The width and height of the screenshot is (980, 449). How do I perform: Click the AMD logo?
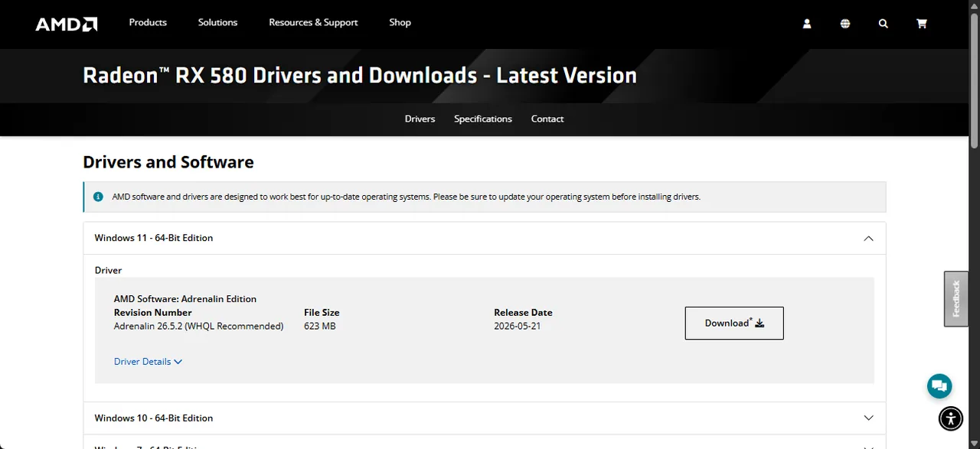click(x=67, y=24)
